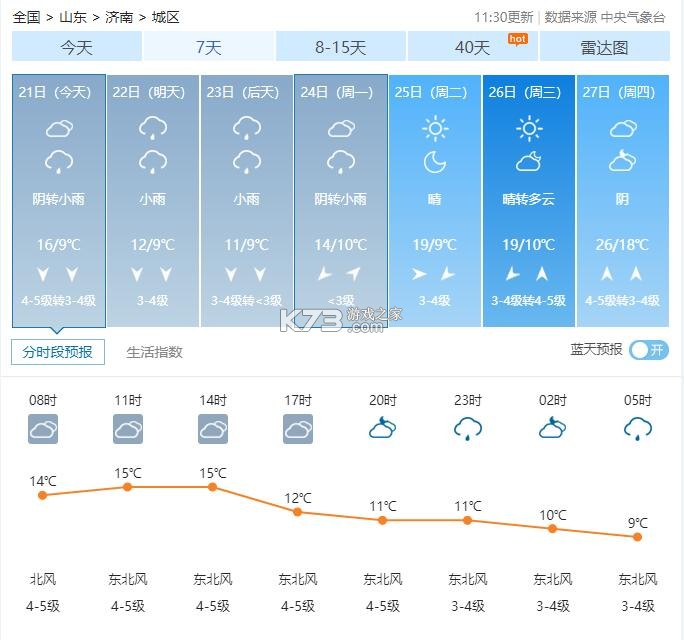The width and height of the screenshot is (684, 640).
Task: Click 城区 in the breadcrumb
Action: point(166,17)
